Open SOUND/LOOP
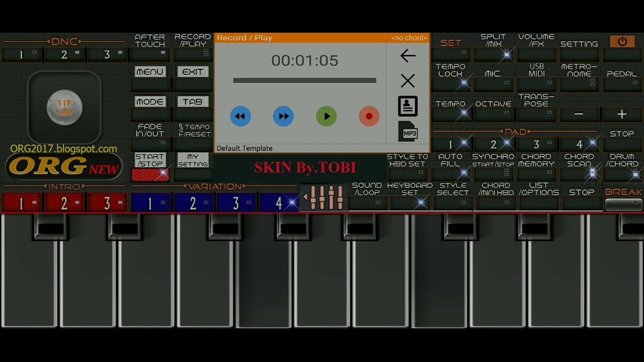Viewport: 644px width, 362px height. click(367, 203)
